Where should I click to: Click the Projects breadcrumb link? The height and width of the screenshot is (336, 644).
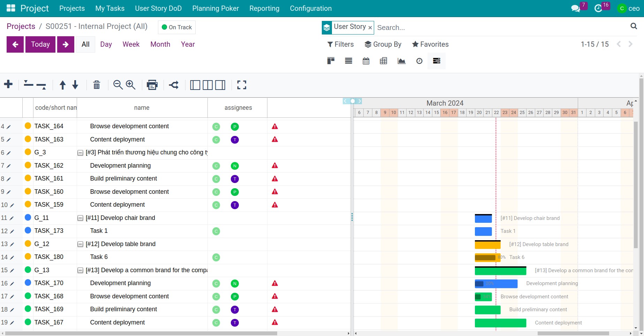click(21, 26)
